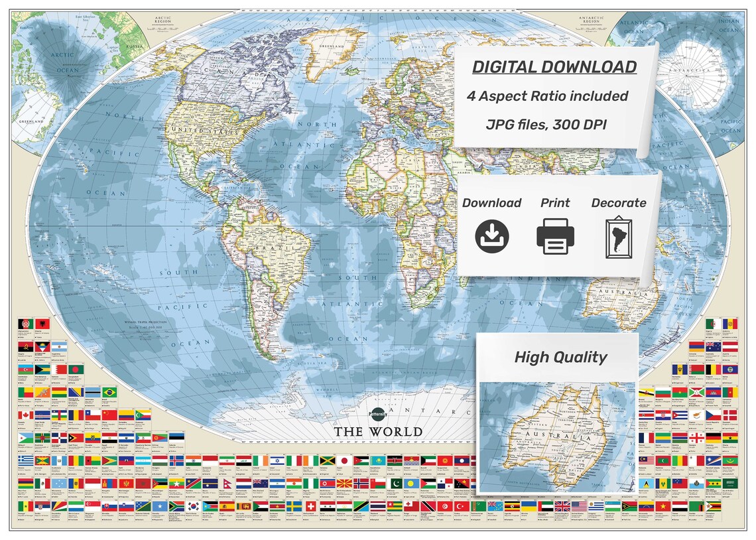This screenshot has width=756, height=540.
Task: Click the China flag icon
Action: (x=108, y=415)
